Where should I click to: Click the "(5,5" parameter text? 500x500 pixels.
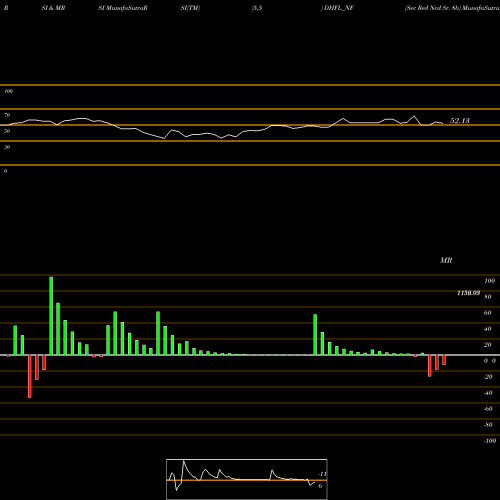tap(257, 8)
